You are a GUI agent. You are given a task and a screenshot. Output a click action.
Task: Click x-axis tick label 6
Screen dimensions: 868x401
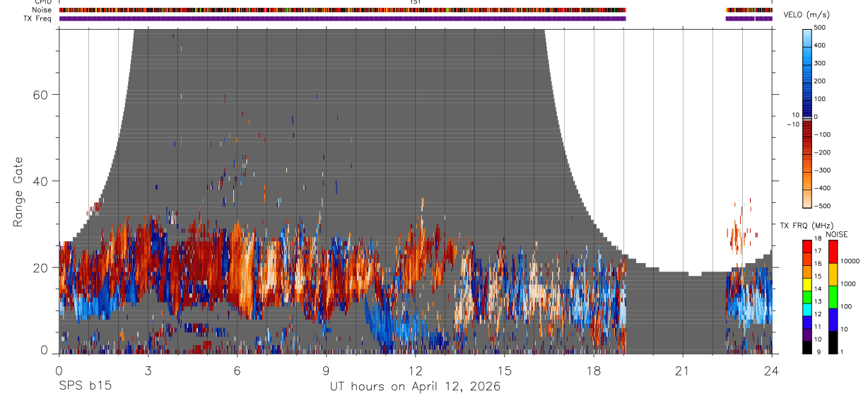[x=237, y=371]
